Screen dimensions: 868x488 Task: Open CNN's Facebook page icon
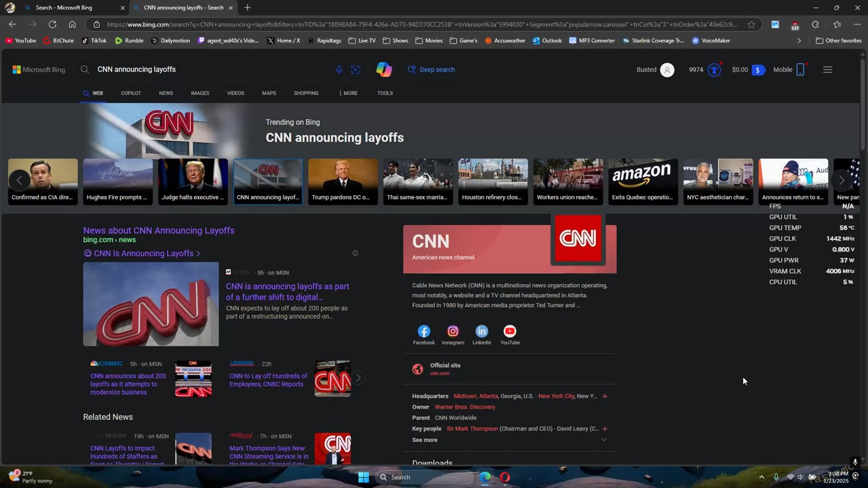(424, 331)
